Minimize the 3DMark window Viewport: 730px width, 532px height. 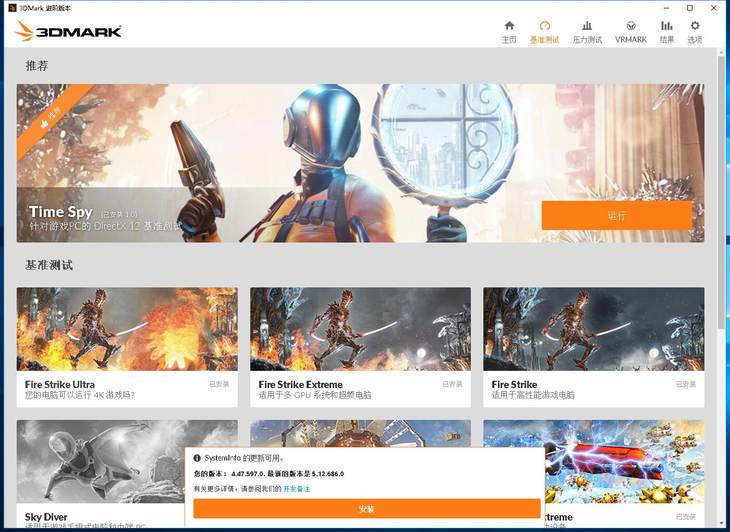coord(666,8)
